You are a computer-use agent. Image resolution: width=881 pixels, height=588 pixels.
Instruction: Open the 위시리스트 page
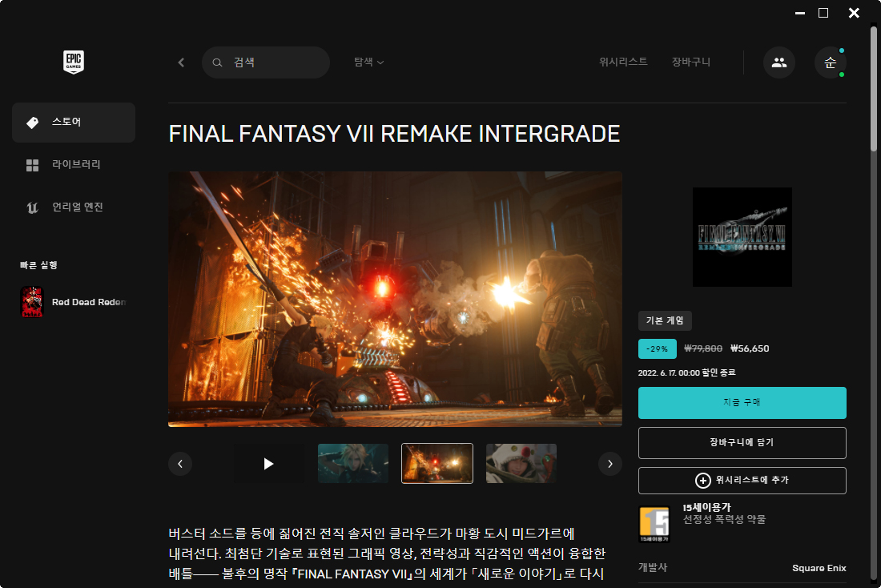click(x=623, y=62)
